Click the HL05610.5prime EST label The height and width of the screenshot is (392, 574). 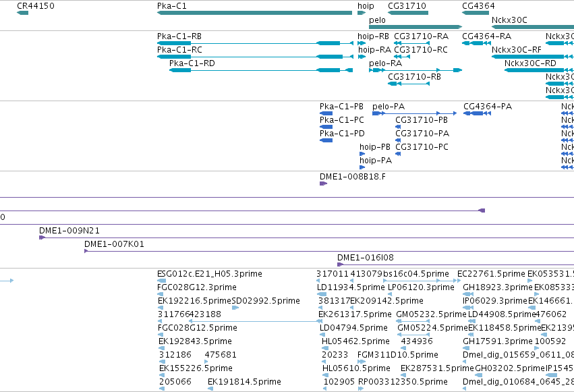[356, 368]
